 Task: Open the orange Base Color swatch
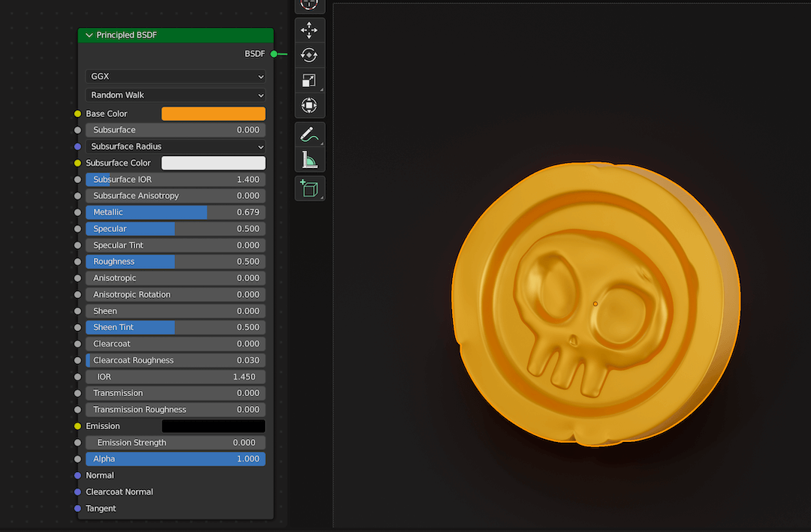213,113
